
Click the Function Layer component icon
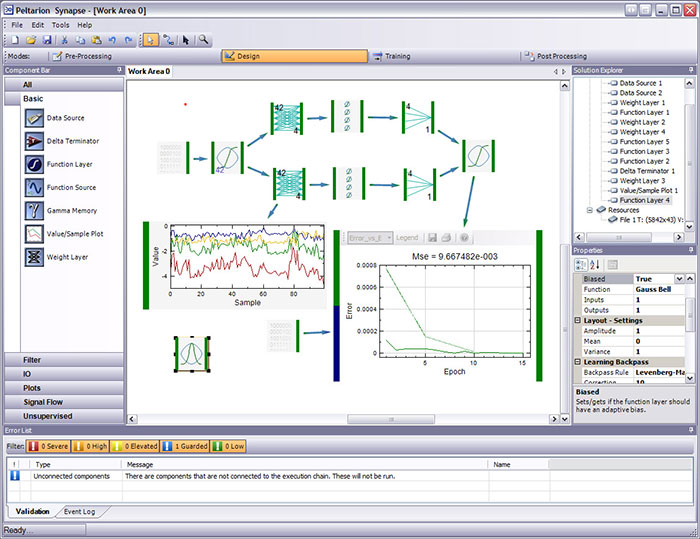33,164
